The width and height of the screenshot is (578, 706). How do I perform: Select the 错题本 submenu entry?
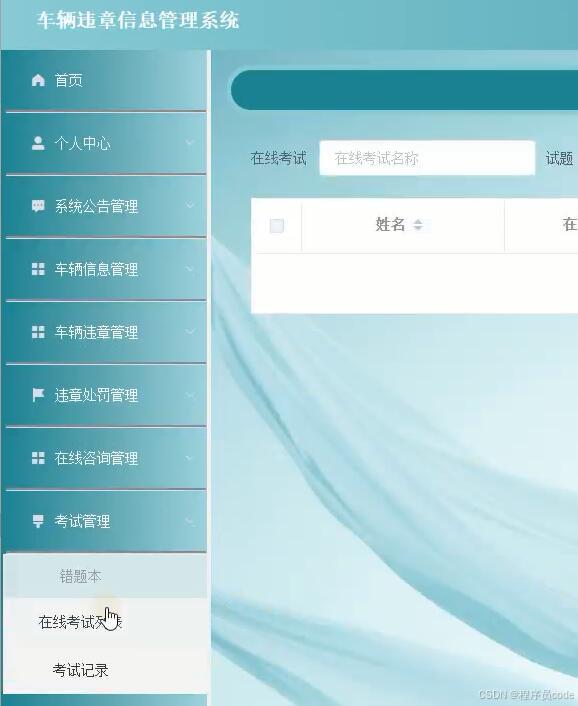coord(105,576)
